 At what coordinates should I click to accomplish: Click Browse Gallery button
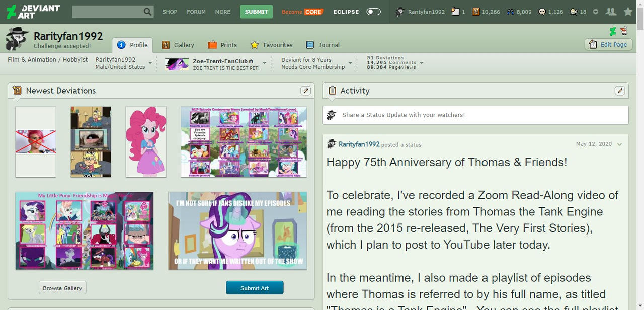click(62, 288)
